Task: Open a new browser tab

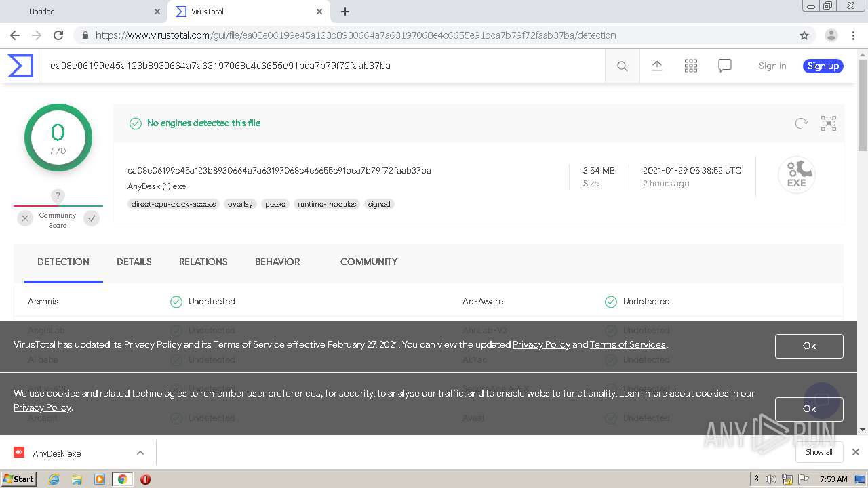Action: tap(345, 12)
